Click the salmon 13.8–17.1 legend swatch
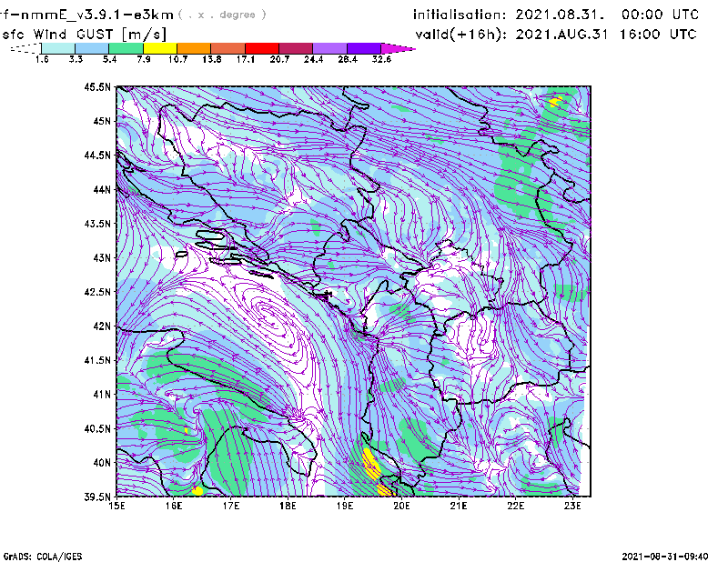The image size is (728, 562). [228, 48]
